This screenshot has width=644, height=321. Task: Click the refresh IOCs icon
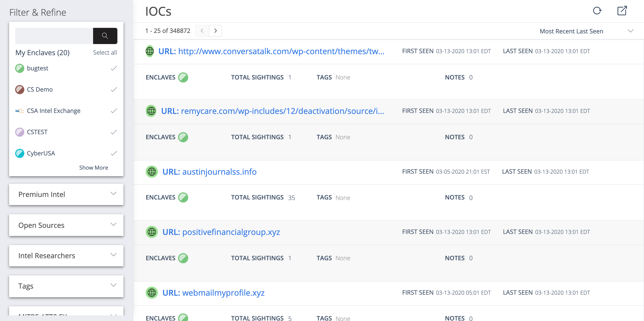(x=597, y=11)
